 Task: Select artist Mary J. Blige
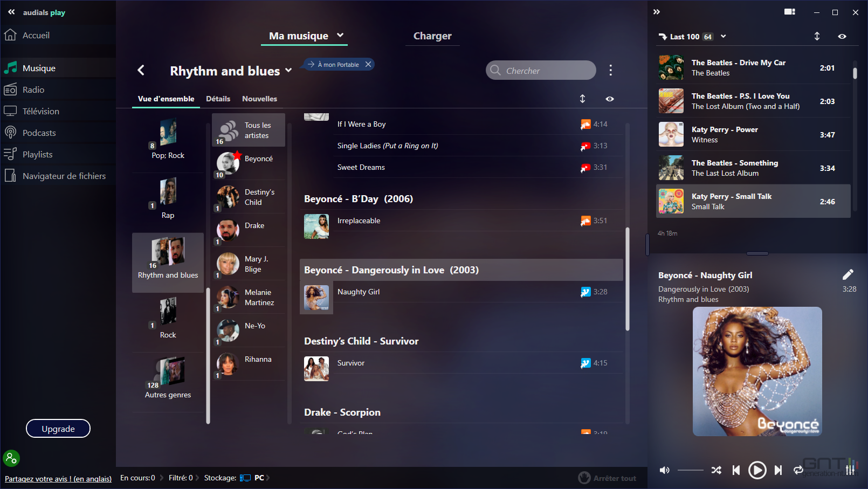point(249,264)
